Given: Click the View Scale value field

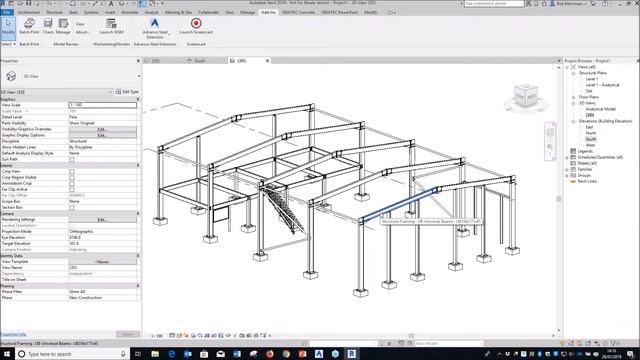Looking at the screenshot, I should pos(102,105).
